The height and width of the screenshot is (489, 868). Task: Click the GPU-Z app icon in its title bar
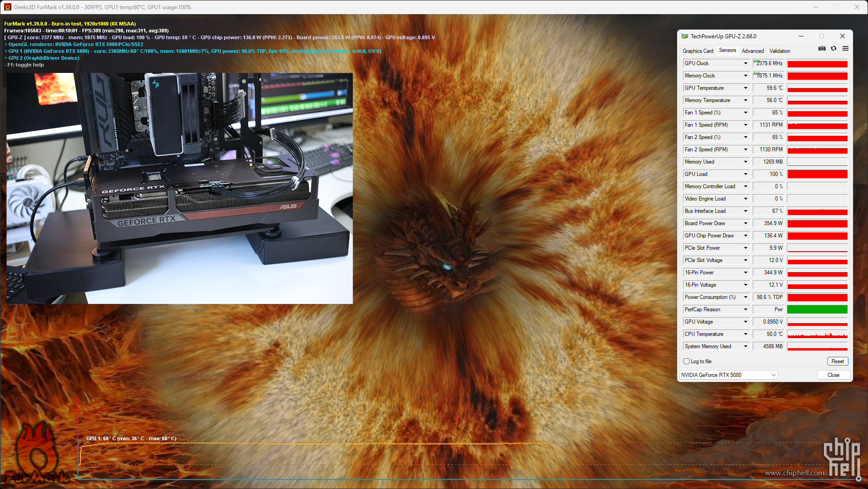(x=684, y=36)
